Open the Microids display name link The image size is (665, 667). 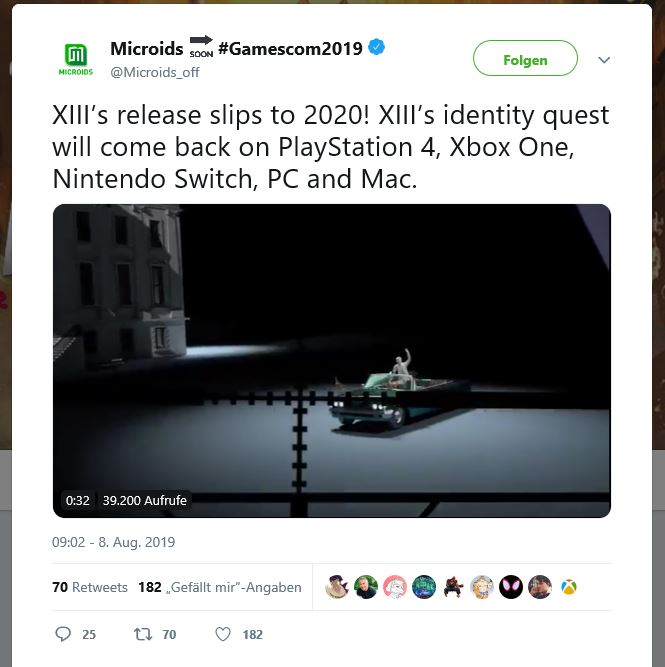147,48
